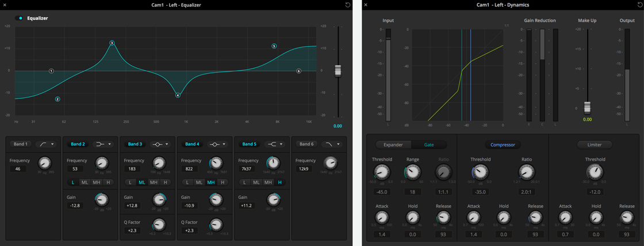Reset the Equalizer using the reset icon
644x246 pixels.
347,5
